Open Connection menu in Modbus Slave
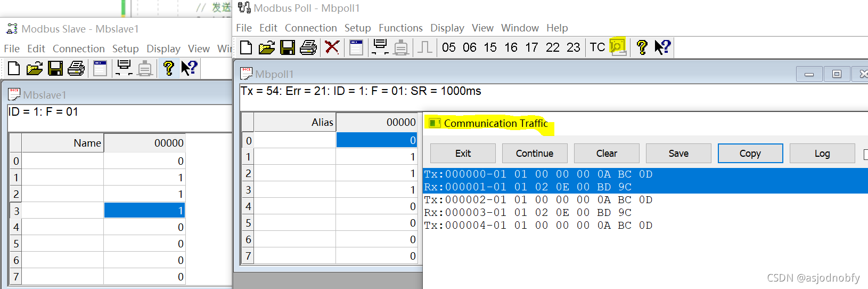 click(79, 49)
